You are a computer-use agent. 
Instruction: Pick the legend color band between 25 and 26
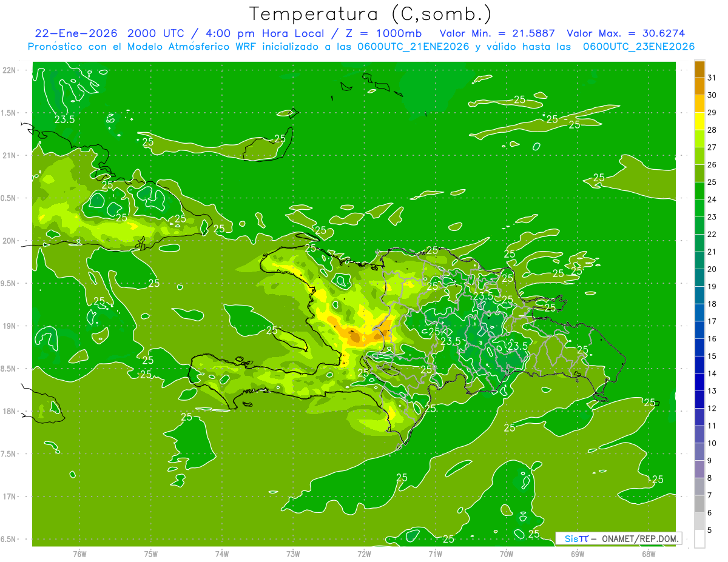point(699,173)
